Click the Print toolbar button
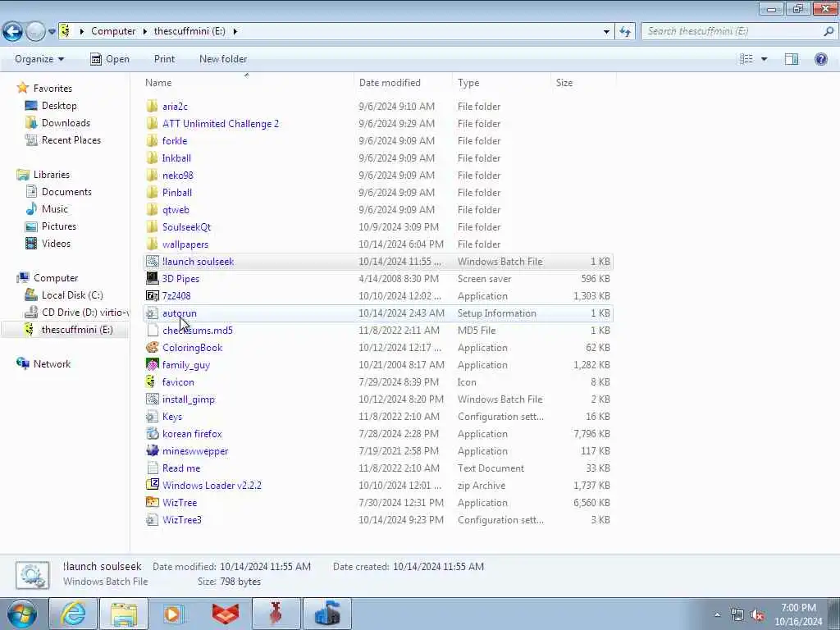840x630 pixels. (164, 59)
